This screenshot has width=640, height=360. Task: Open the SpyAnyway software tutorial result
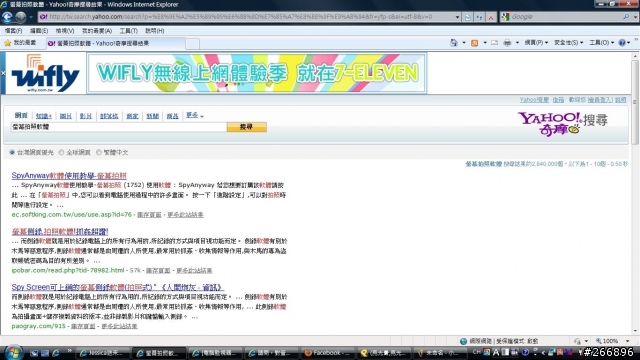click(69, 176)
